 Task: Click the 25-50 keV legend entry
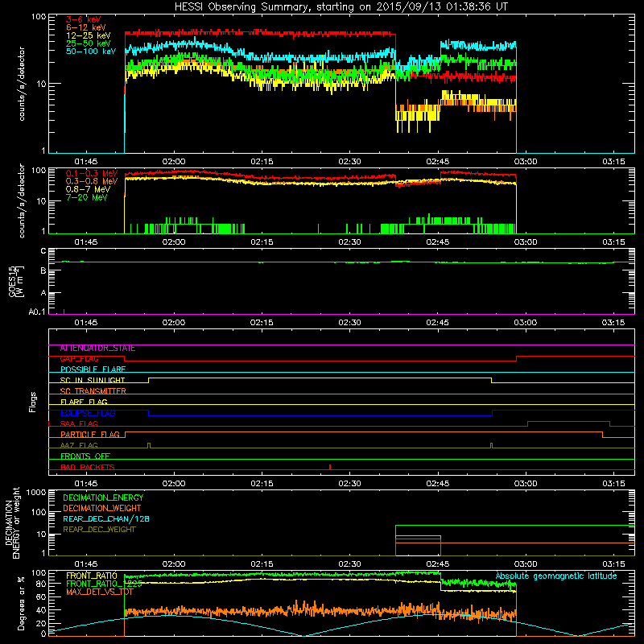click(88, 43)
